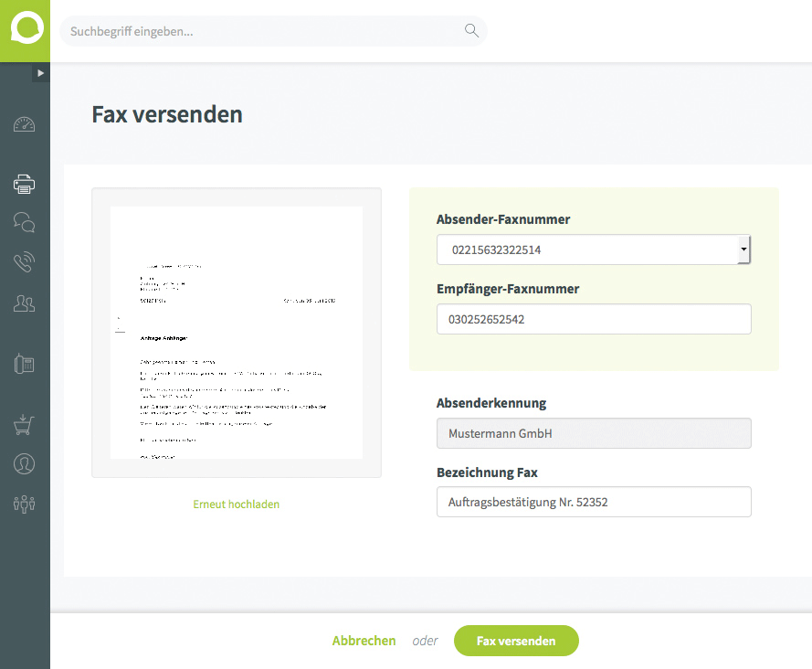Open the team group sidebar icon
Image resolution: width=812 pixels, height=669 pixels.
24,504
